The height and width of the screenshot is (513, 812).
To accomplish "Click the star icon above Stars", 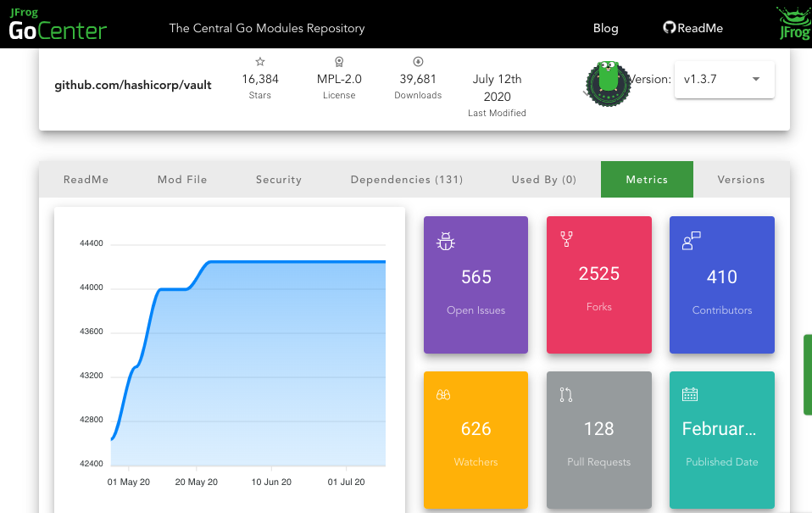I will coord(260,62).
